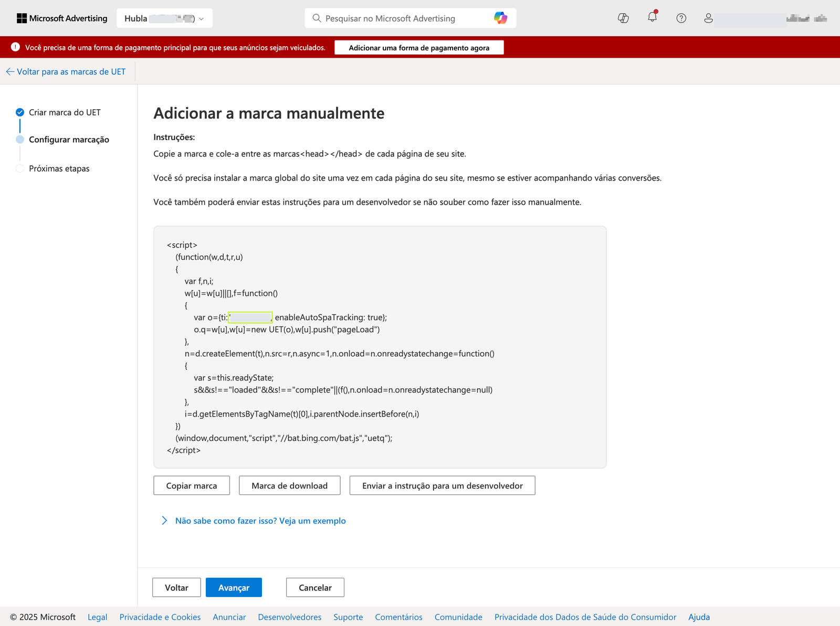Open 'Não sabe como fazer isso?' link
This screenshot has height=626, width=840.
pyautogui.click(x=260, y=521)
